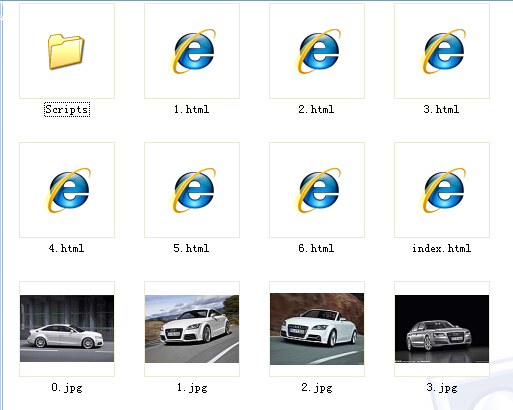This screenshot has height=410, width=513.
Task: Select the 2.html Internet Explorer icon
Action: click(x=317, y=51)
